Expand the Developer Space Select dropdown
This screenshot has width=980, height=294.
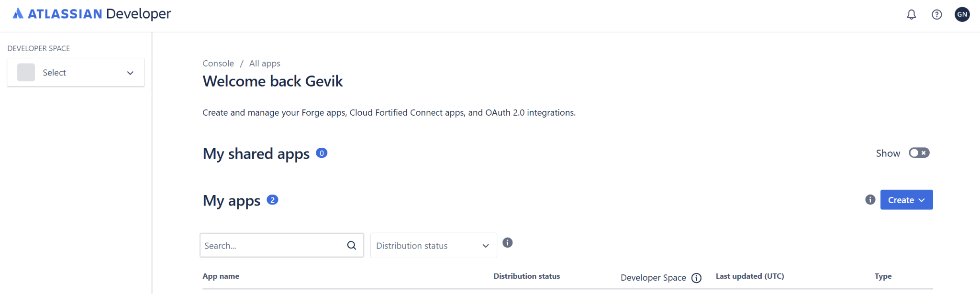76,73
